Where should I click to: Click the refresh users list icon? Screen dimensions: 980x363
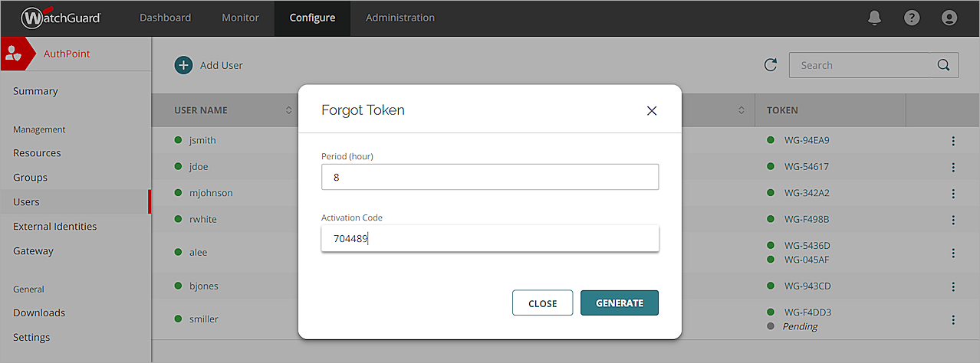[771, 65]
